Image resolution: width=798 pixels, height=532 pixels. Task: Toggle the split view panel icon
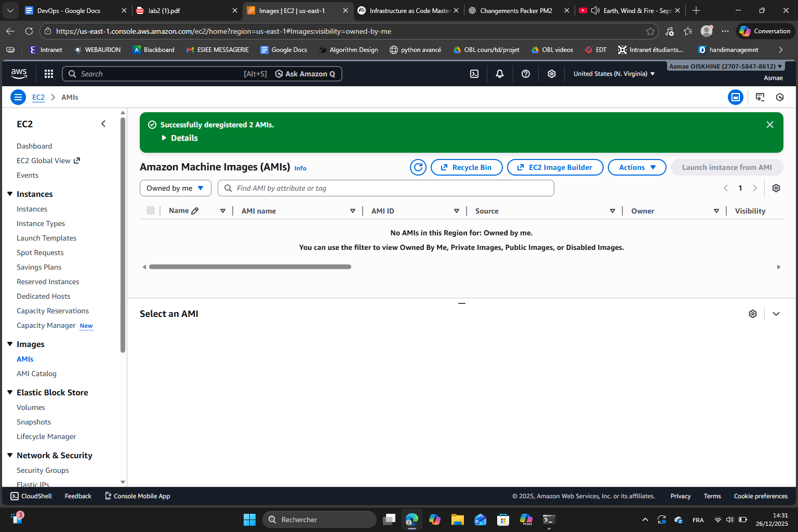(736, 97)
